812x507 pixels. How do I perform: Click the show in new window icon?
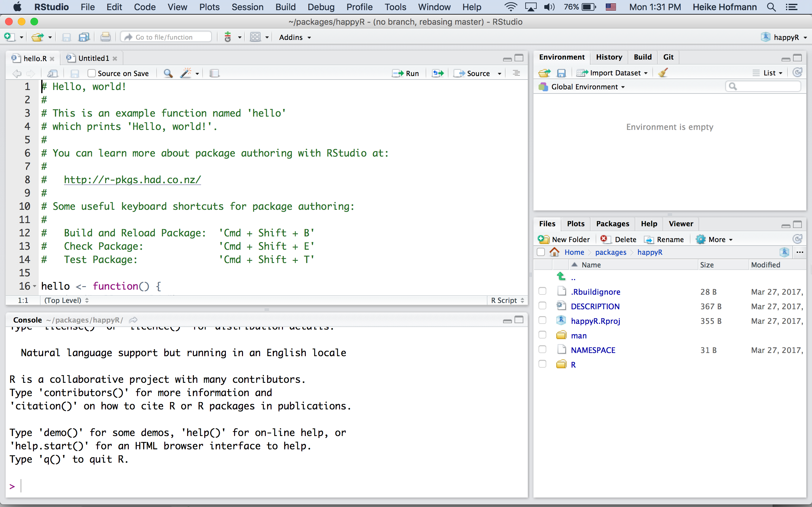point(53,73)
